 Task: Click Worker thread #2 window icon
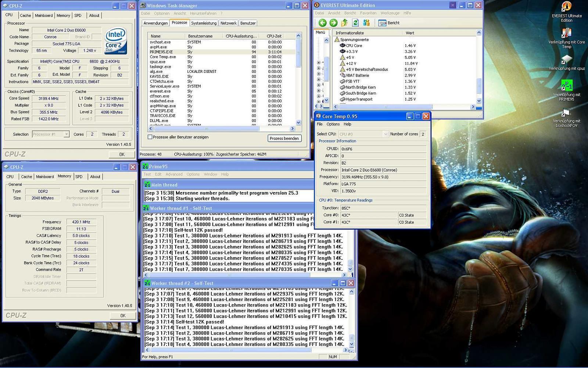pyautogui.click(x=147, y=283)
